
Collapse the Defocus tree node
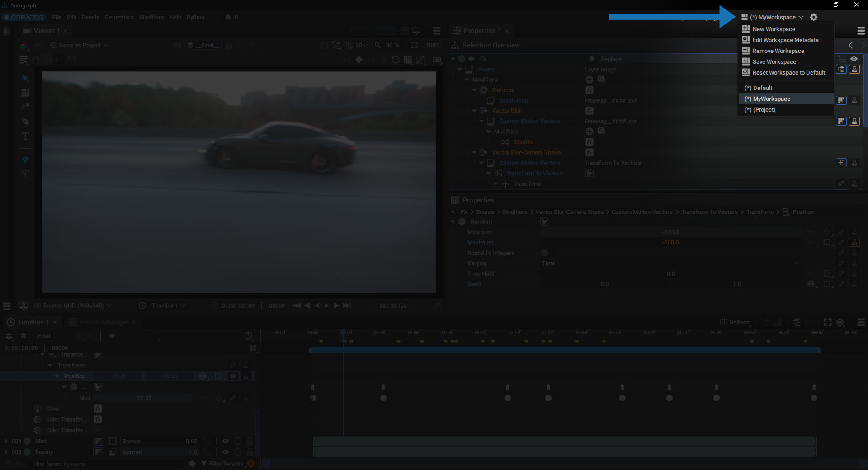pos(474,90)
